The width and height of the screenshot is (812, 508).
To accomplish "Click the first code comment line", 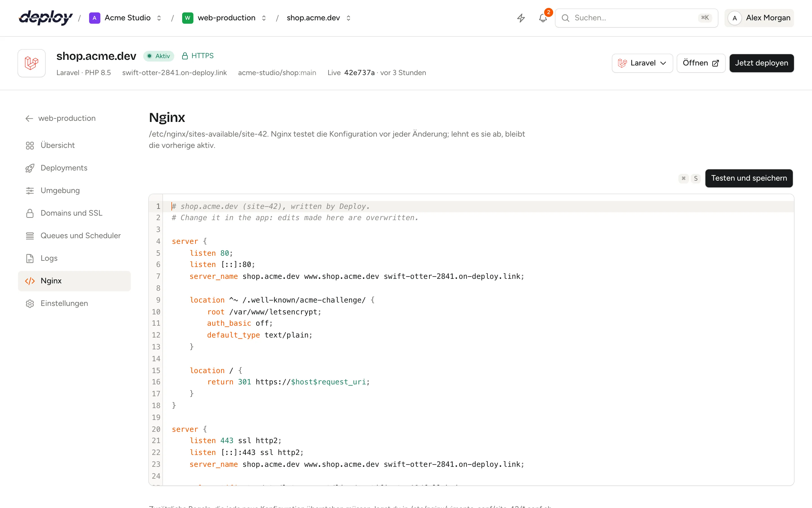I will pos(271,207).
